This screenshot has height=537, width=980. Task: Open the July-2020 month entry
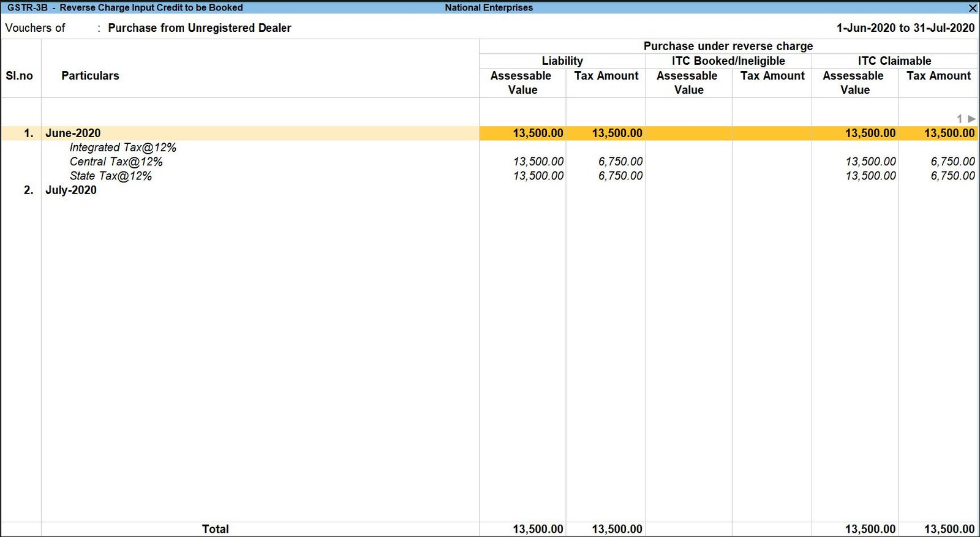71,190
